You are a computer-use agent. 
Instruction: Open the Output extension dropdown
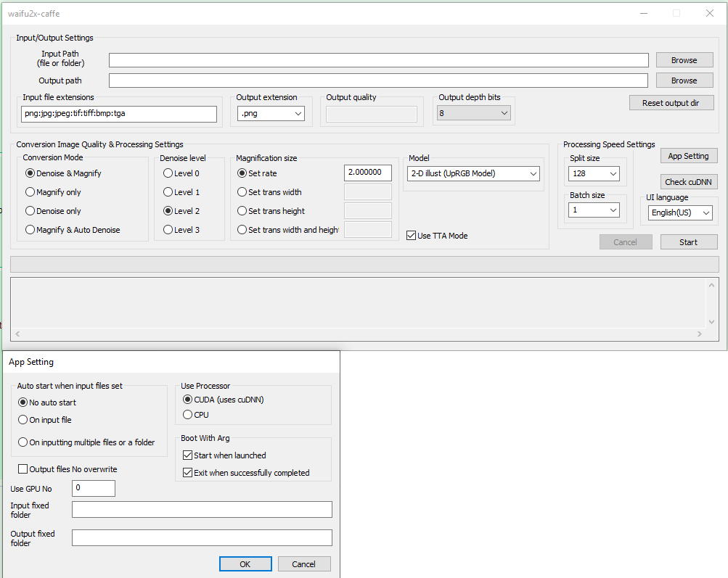(x=271, y=113)
